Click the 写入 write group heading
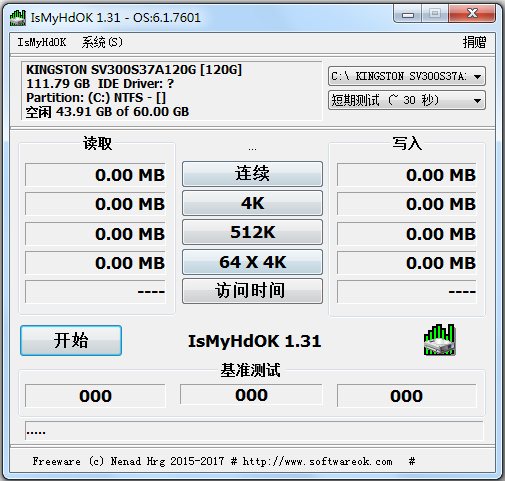This screenshot has height=481, width=505. (407, 143)
